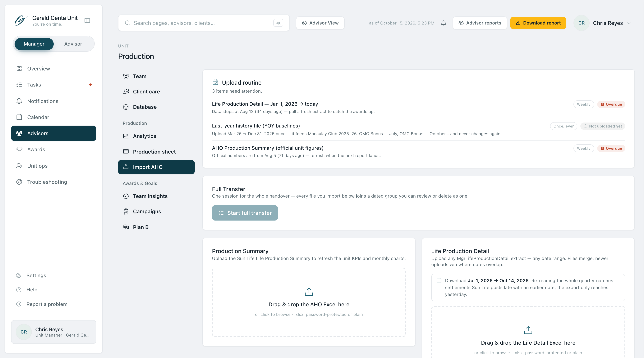Open Troubleshooting page

(53, 182)
